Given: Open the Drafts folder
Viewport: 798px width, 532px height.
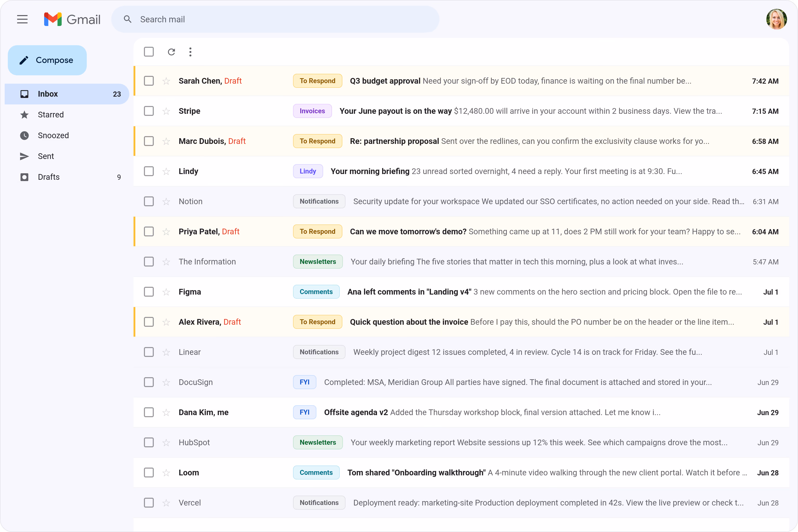Looking at the screenshot, I should pos(67,177).
